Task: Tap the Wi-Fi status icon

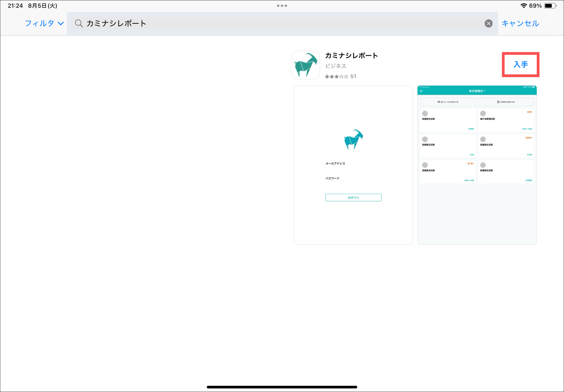Action: point(523,6)
